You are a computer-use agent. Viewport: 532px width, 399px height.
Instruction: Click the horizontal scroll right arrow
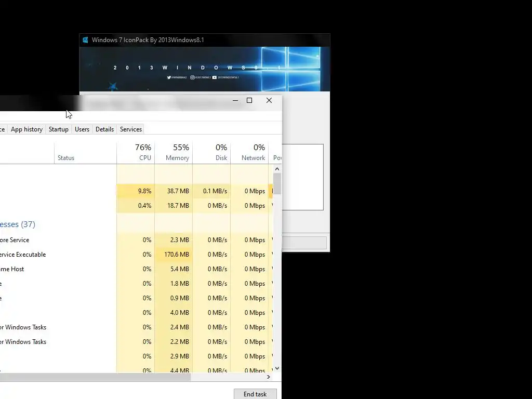pyautogui.click(x=269, y=377)
